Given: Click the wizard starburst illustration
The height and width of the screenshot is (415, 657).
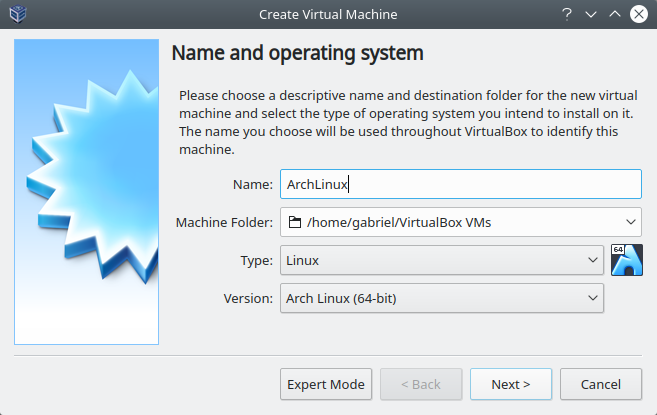Looking at the screenshot, I should [x=87, y=192].
